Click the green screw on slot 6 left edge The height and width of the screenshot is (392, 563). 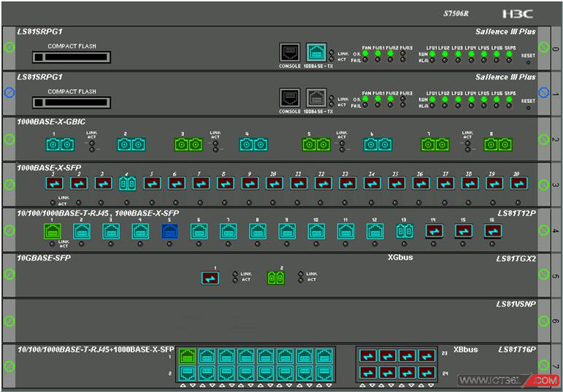(9, 320)
